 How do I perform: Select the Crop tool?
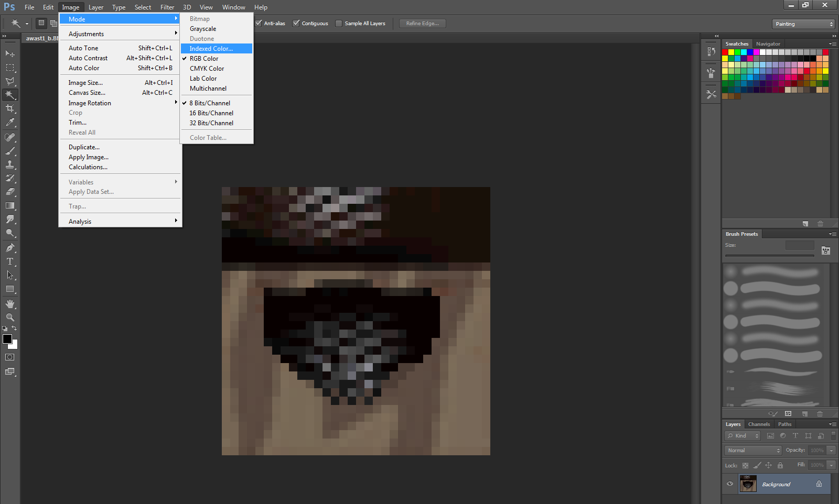coord(10,108)
